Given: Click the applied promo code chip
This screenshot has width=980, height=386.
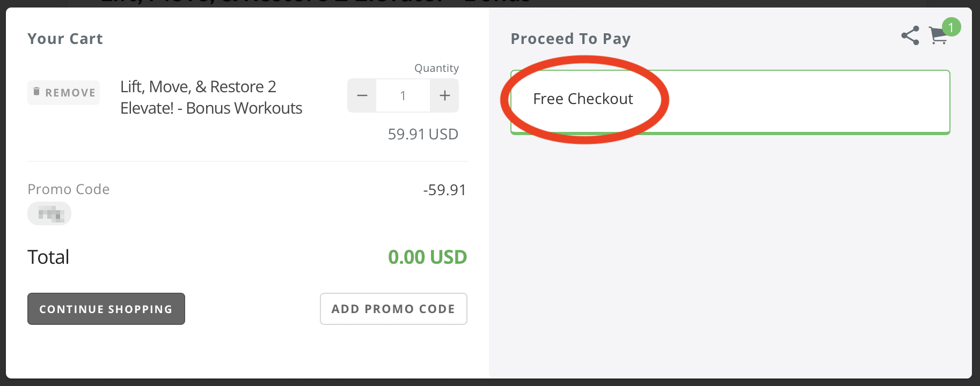Looking at the screenshot, I should pyautogui.click(x=49, y=214).
